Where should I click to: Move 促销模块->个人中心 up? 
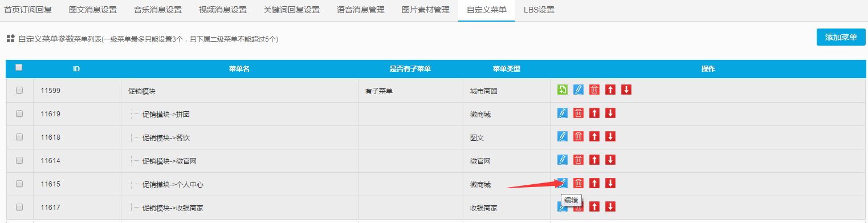pos(594,183)
